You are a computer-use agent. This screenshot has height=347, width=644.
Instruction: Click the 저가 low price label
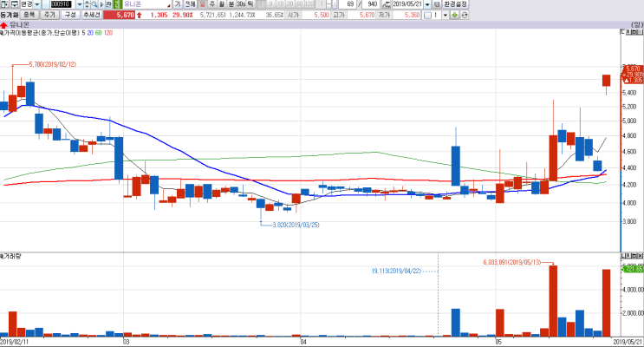tap(385, 16)
